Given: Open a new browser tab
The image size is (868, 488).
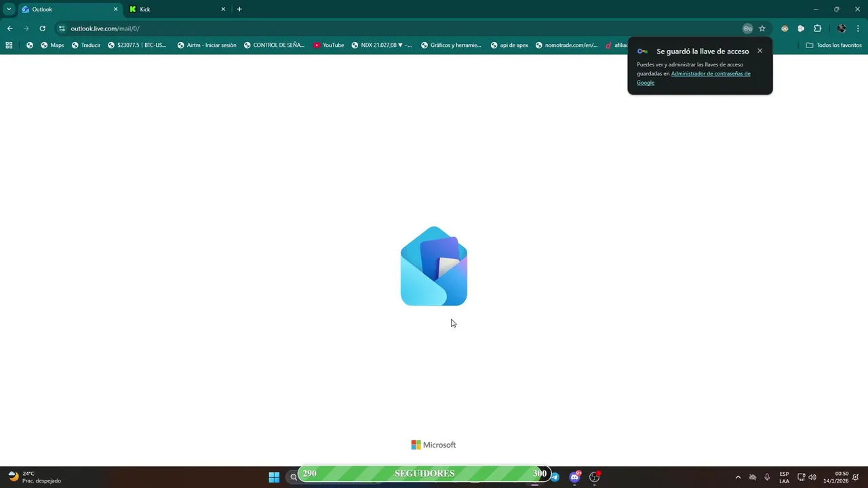Looking at the screenshot, I should pyautogui.click(x=239, y=9).
